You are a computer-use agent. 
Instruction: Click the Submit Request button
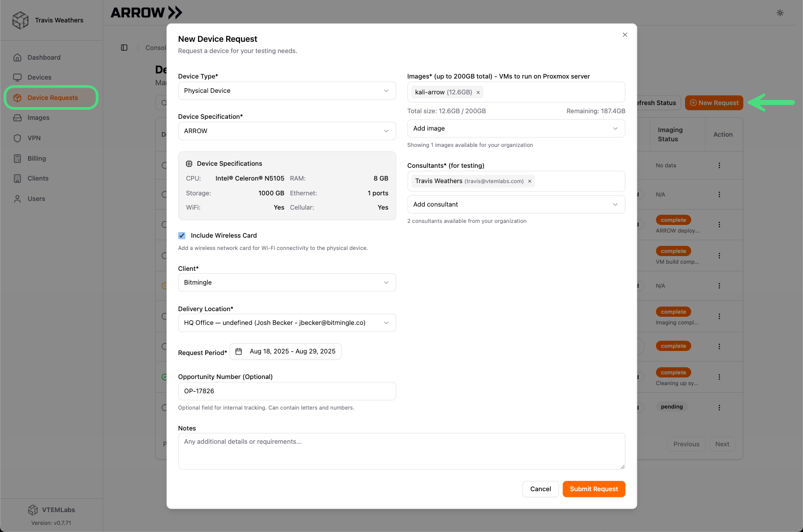click(594, 489)
